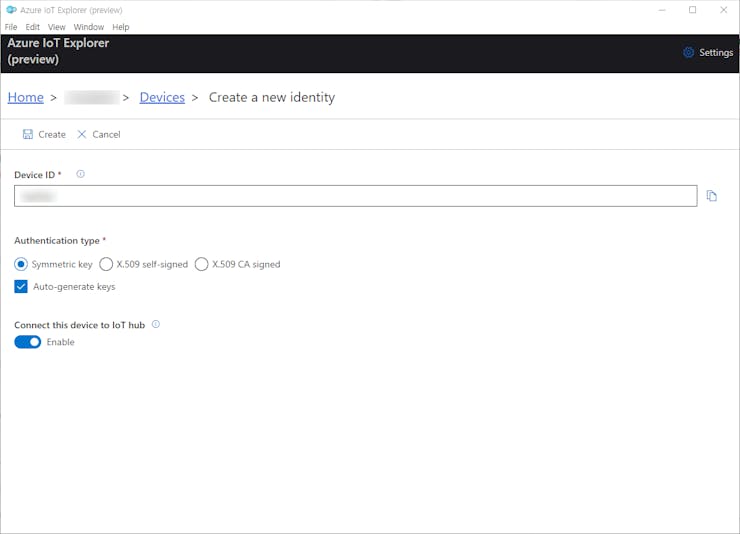Screen dimensions: 740x534
Task: Toggle the Enable IoT hub connection switch
Action: [27, 342]
